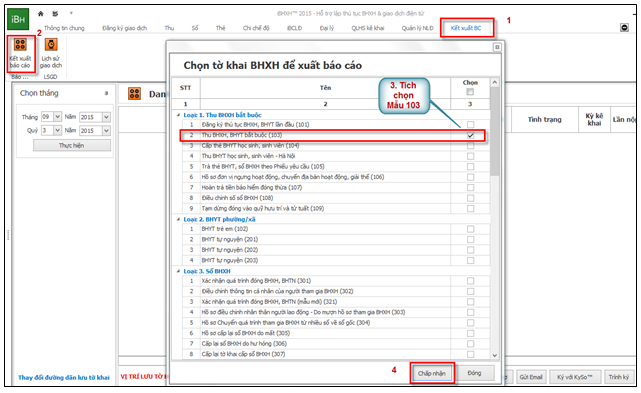Click Thay đổi đường dẫn lưu tờ khai link
This screenshot has height=393, width=641.
pos(64,377)
